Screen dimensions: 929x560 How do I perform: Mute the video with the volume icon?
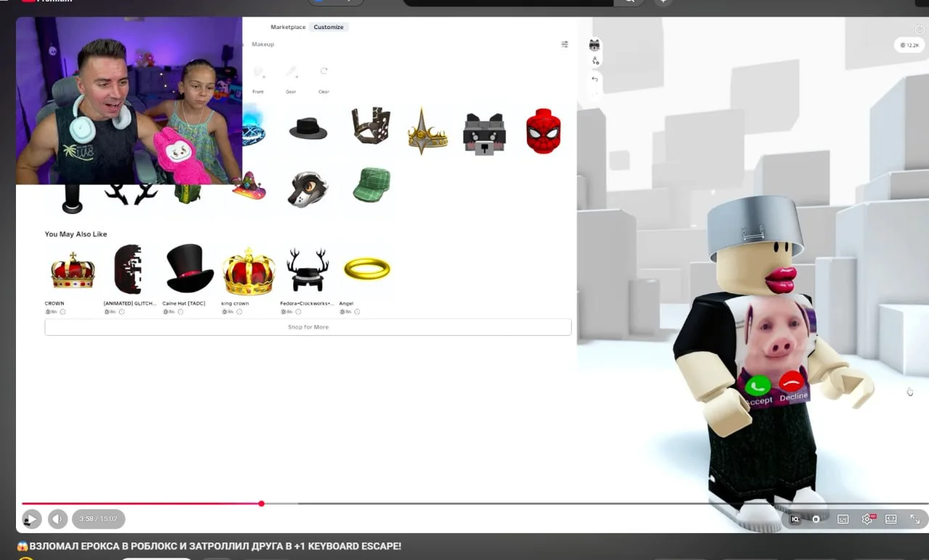click(58, 519)
